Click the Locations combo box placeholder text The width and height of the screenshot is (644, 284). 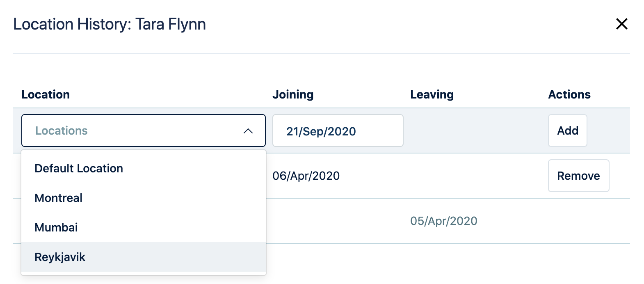(x=62, y=131)
